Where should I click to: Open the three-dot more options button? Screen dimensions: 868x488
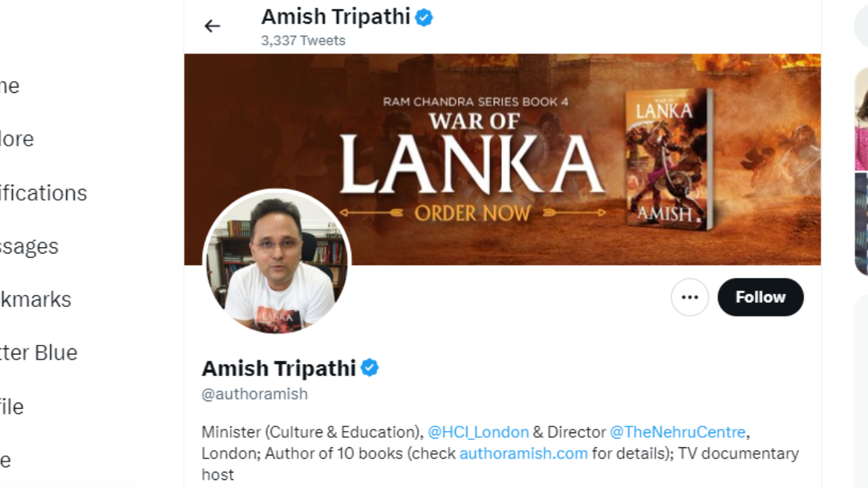pyautogui.click(x=690, y=297)
